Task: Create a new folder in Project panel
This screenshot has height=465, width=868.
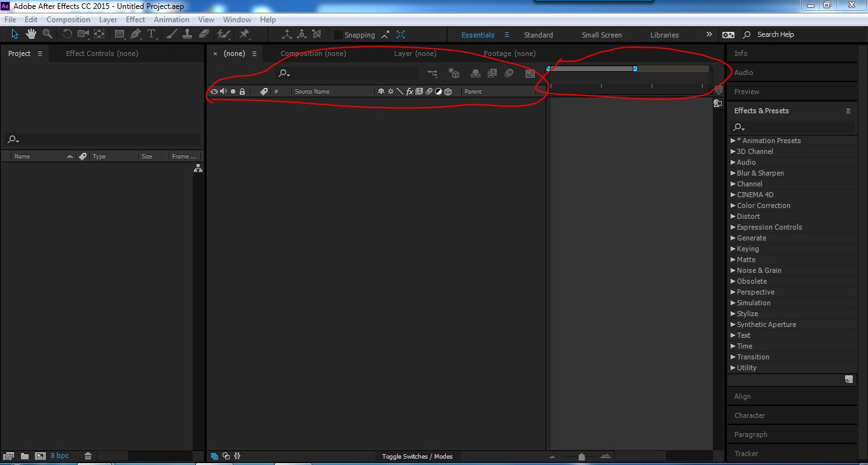Action: 24,456
